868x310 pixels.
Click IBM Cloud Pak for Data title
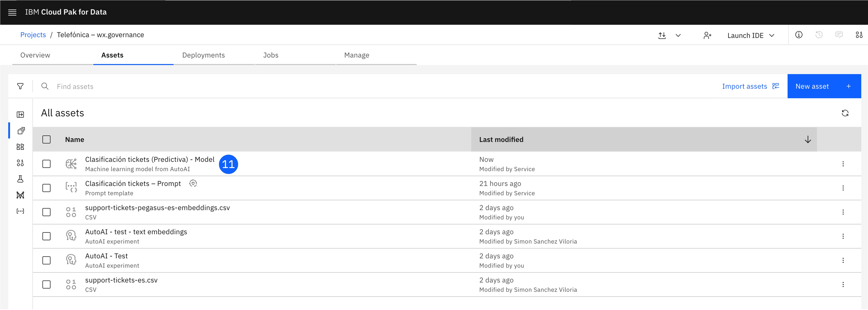coord(66,12)
